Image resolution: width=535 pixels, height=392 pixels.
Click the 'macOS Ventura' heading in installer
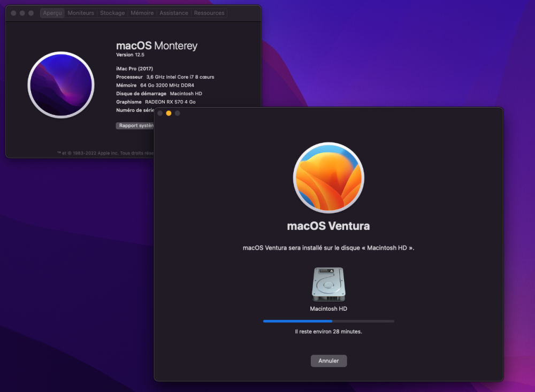328,226
